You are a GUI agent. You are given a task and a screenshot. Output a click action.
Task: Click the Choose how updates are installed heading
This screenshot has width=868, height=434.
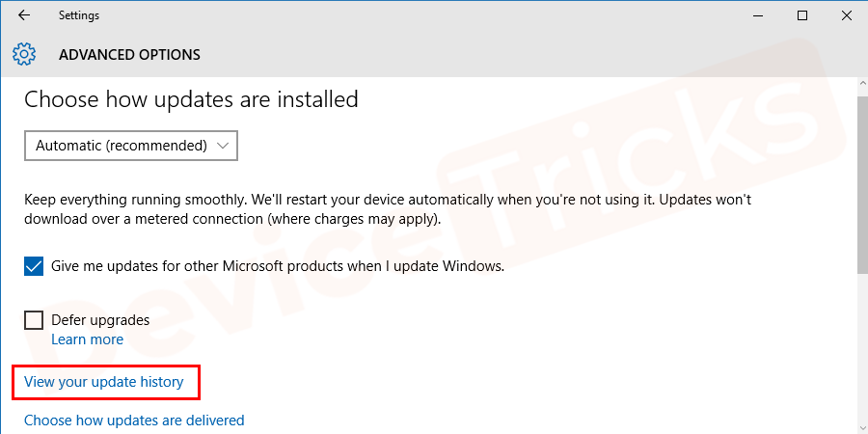(x=191, y=99)
